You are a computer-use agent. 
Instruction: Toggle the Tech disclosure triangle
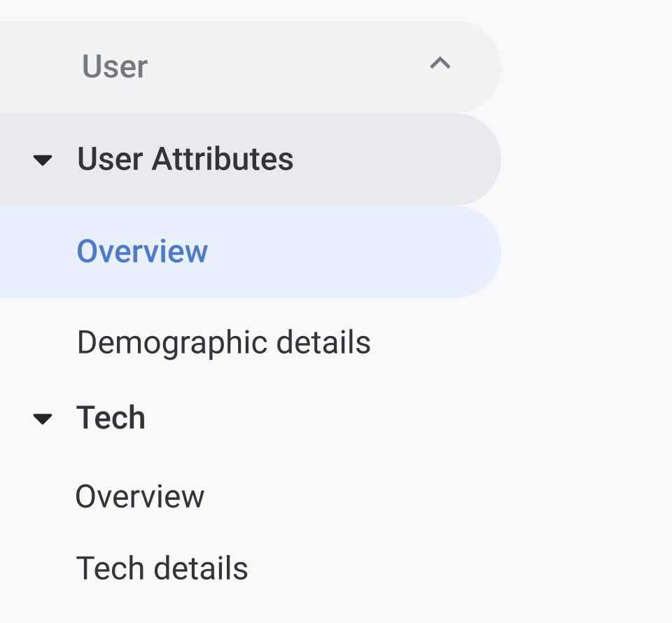(43, 419)
